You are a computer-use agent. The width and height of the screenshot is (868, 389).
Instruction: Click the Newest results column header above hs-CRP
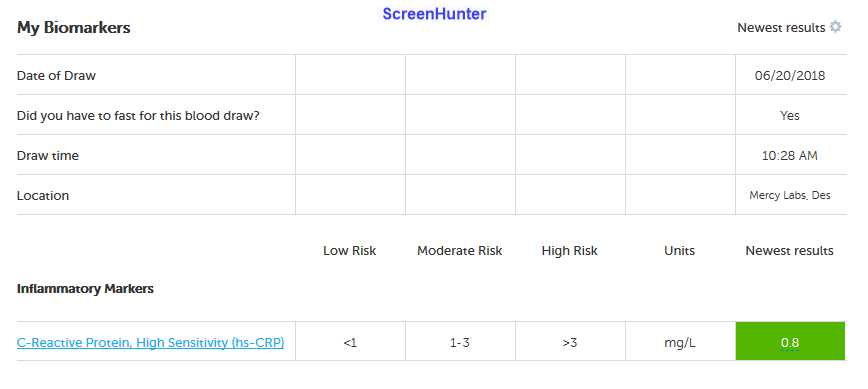pos(789,251)
